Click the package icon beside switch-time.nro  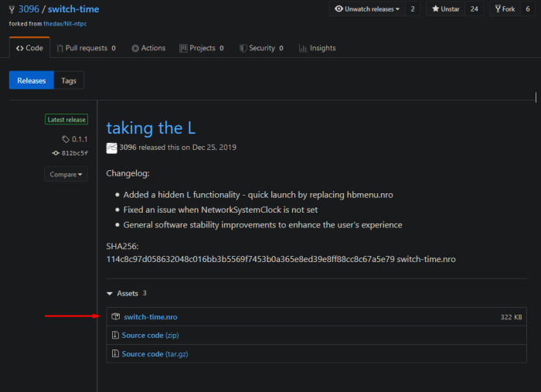[116, 316]
